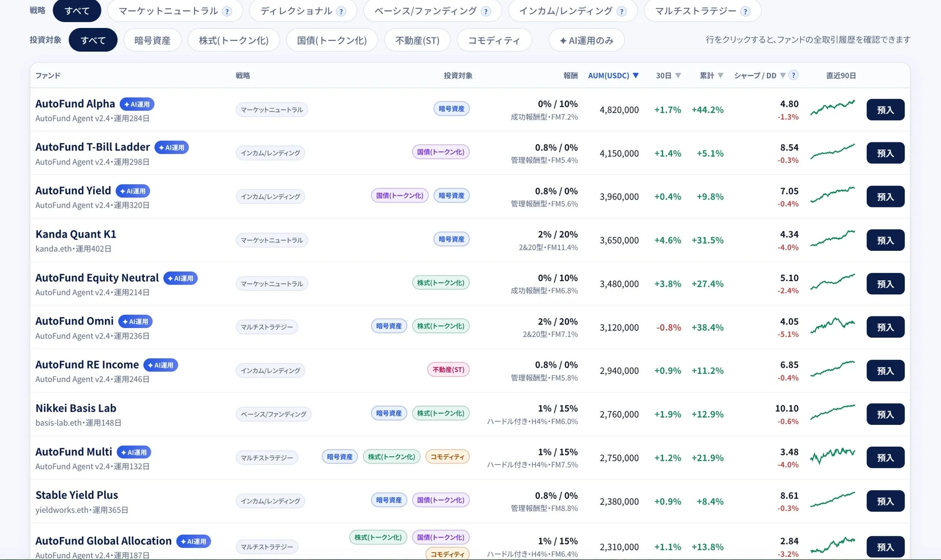The height and width of the screenshot is (560, 941).
Task: Click the AI運用 badge on AutoFund Multi
Action: pos(134,452)
